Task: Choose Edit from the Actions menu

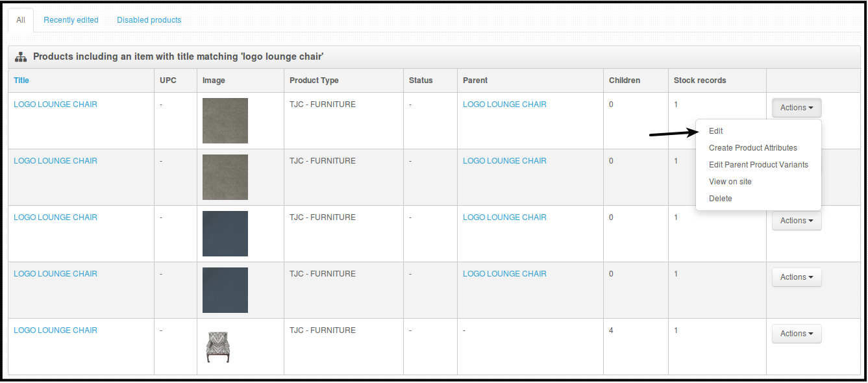Action: coord(716,131)
